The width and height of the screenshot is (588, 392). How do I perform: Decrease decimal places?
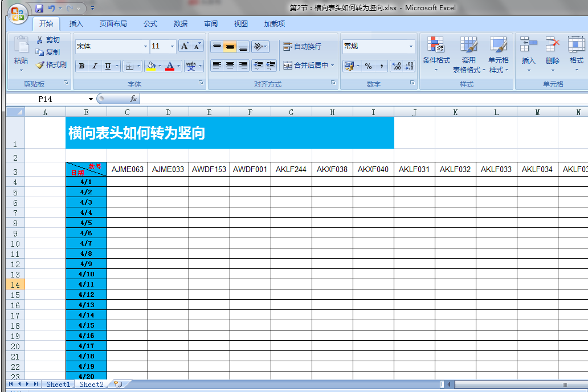tap(409, 66)
